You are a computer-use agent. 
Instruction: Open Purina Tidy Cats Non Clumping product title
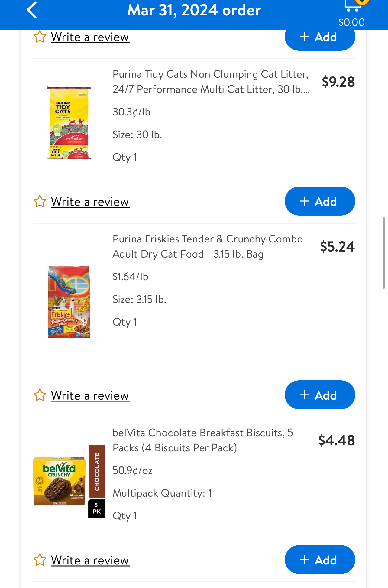coord(211,82)
